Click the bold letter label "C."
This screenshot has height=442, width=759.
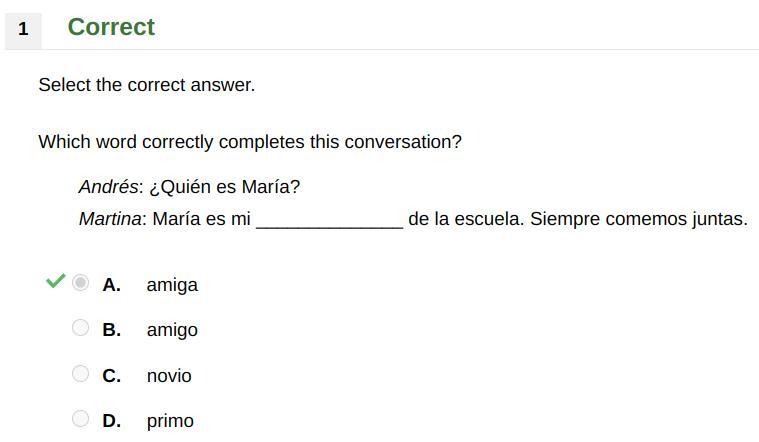[112, 376]
